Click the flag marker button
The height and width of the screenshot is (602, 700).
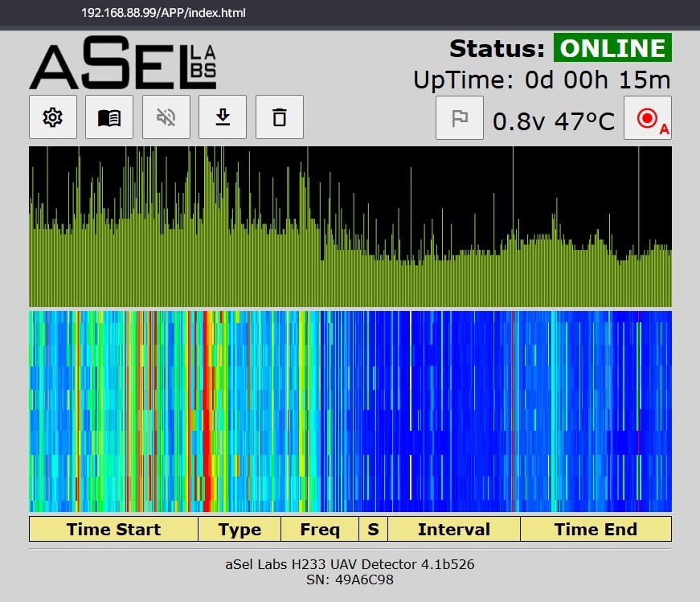coord(460,118)
